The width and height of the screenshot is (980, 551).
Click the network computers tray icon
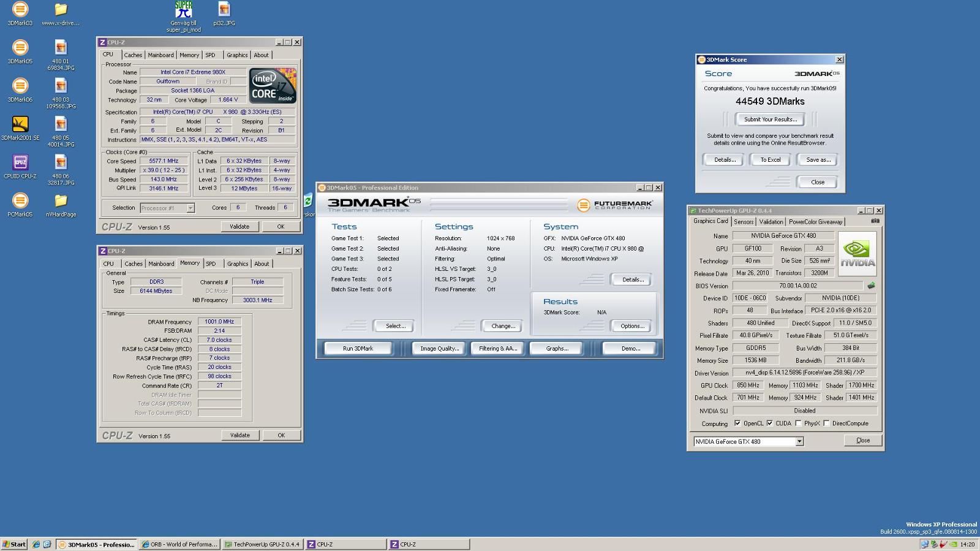(924, 544)
